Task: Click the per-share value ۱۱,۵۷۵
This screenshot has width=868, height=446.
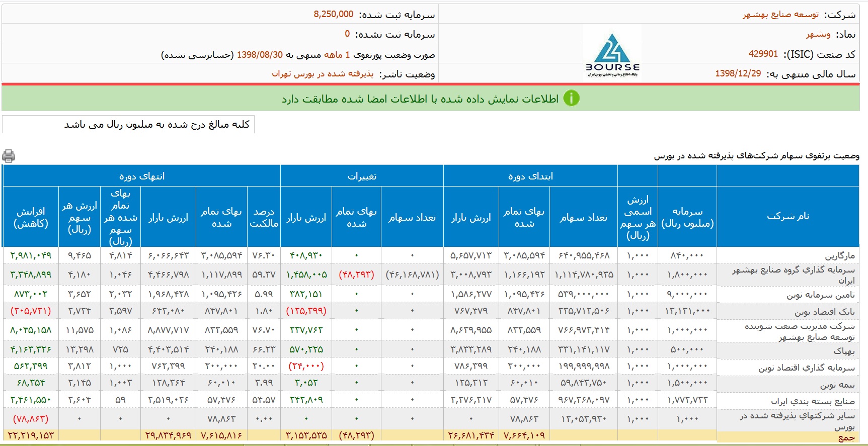Action: (x=80, y=330)
